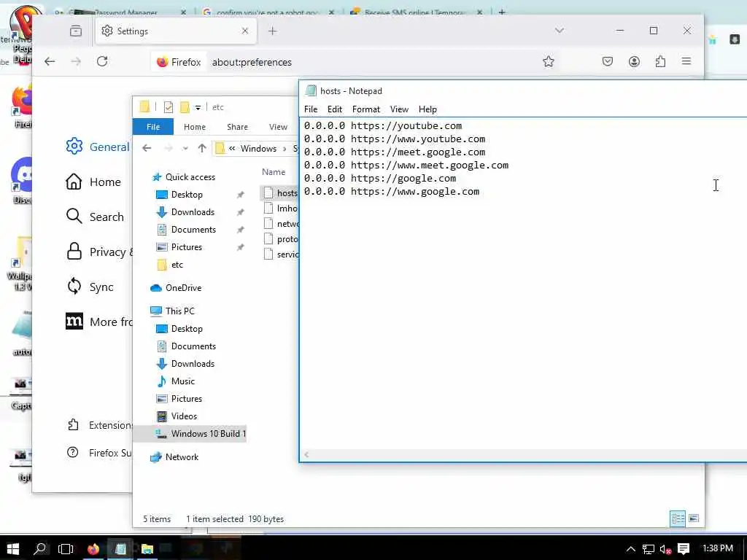Open Firefox Support link
This screenshot has width=747, height=560.
click(99, 452)
